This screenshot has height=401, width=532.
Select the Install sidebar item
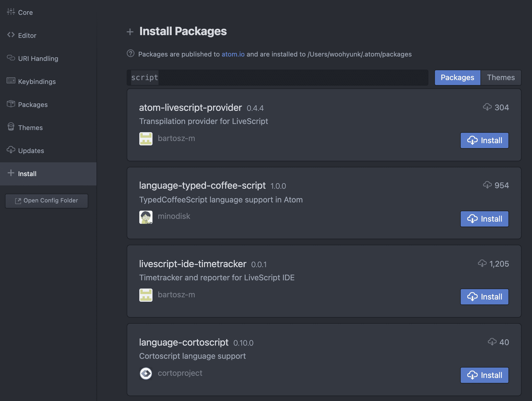(x=48, y=174)
